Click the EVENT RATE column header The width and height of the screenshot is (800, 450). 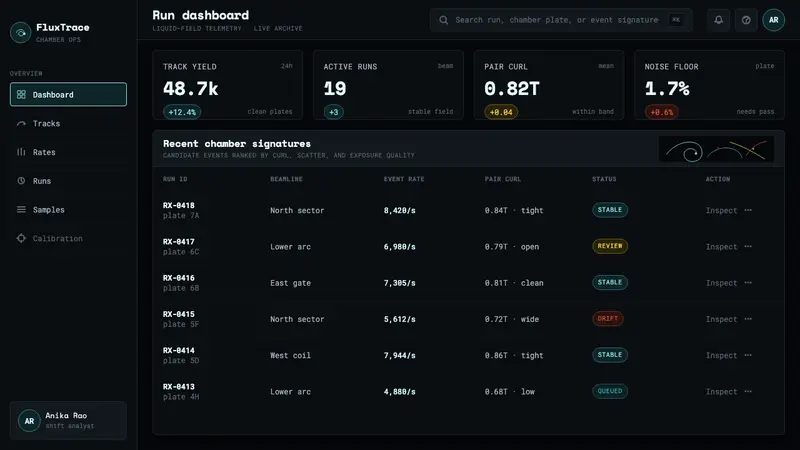pos(404,179)
